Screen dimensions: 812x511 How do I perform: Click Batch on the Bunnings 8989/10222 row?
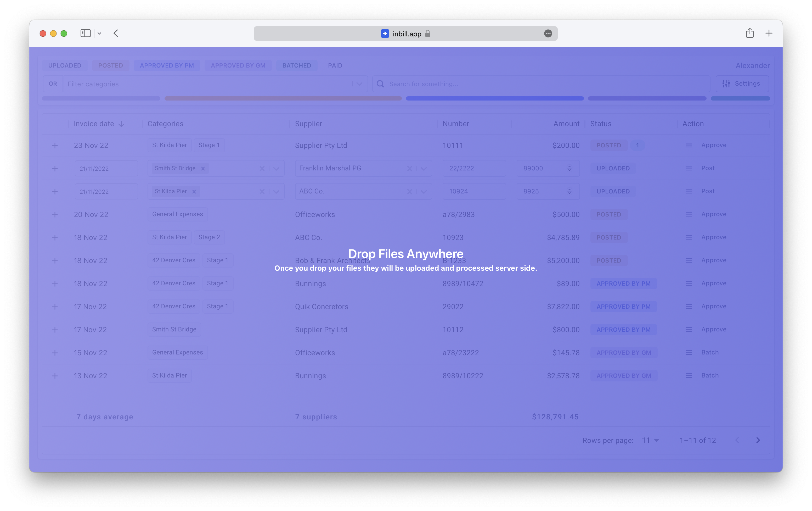tap(710, 375)
